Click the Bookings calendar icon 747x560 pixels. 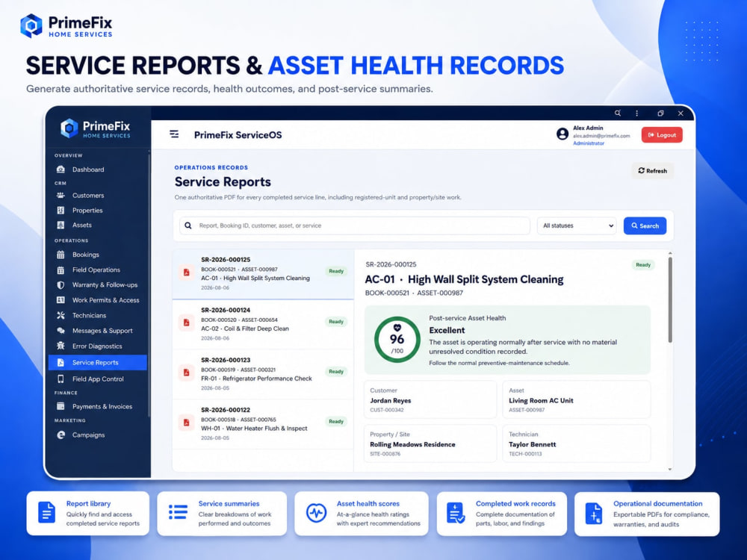pyautogui.click(x=61, y=255)
